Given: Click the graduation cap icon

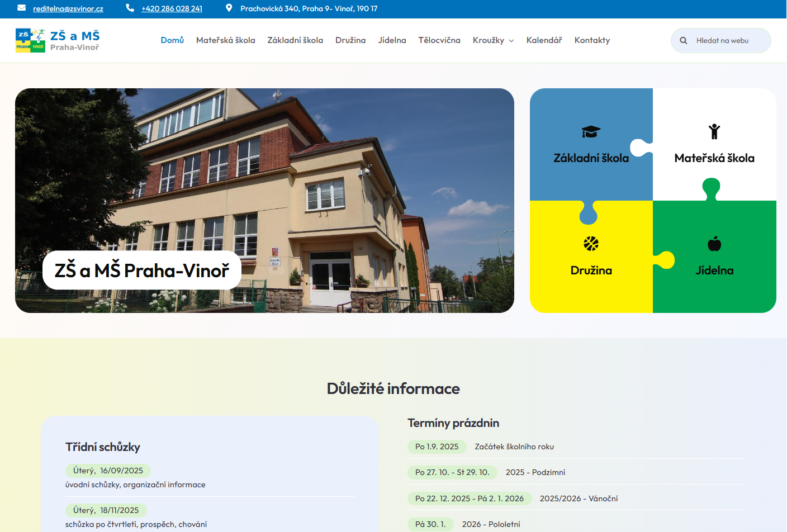Looking at the screenshot, I should pos(591,132).
